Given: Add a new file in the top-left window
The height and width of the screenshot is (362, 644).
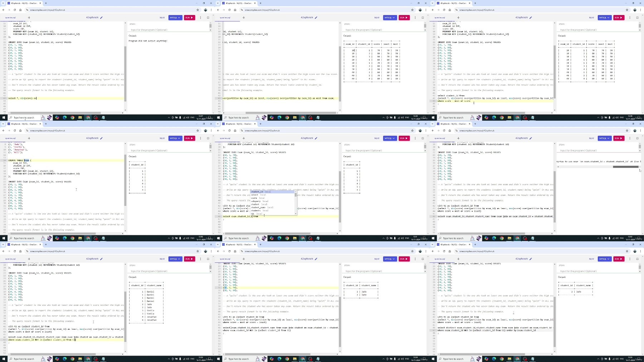Looking at the screenshot, I should point(29,18).
